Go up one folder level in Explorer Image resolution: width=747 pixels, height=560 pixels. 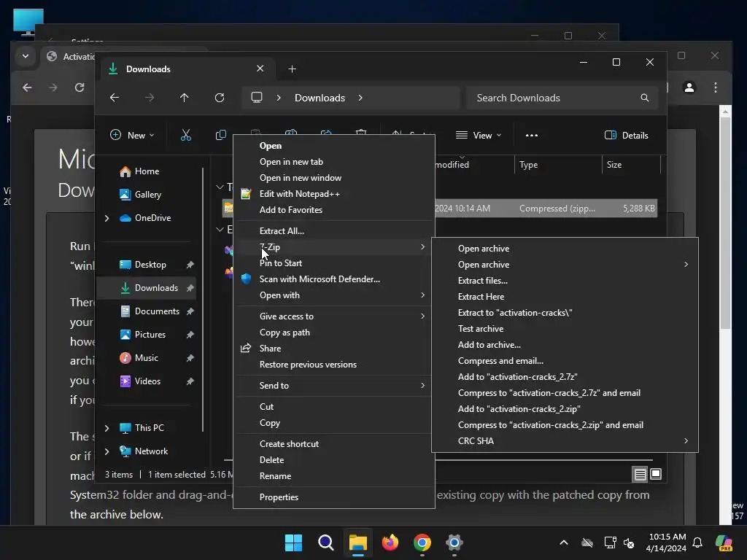tap(185, 98)
